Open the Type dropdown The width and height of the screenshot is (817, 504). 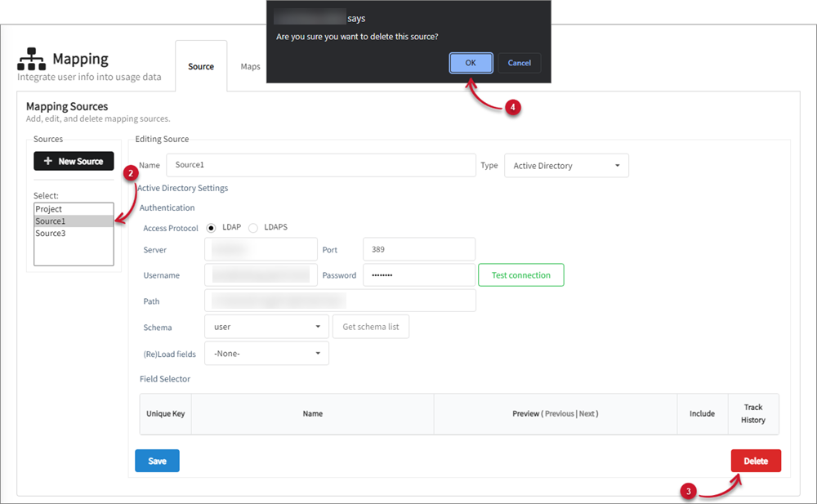pos(566,166)
